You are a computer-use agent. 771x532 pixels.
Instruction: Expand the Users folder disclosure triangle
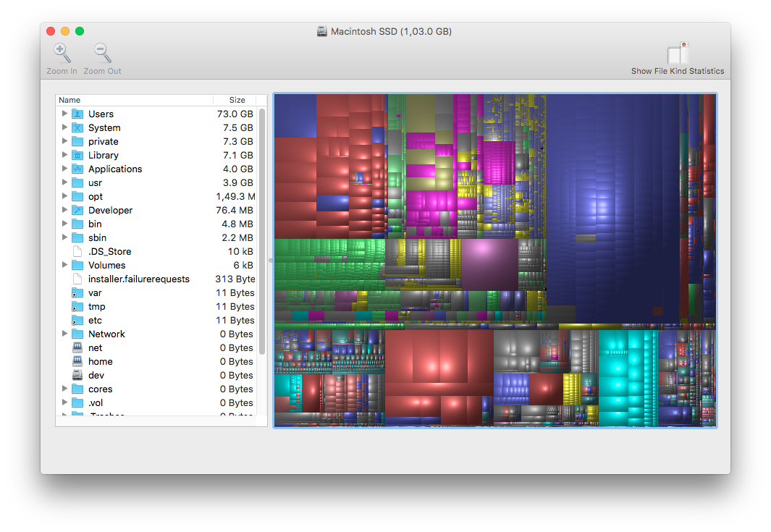point(65,114)
